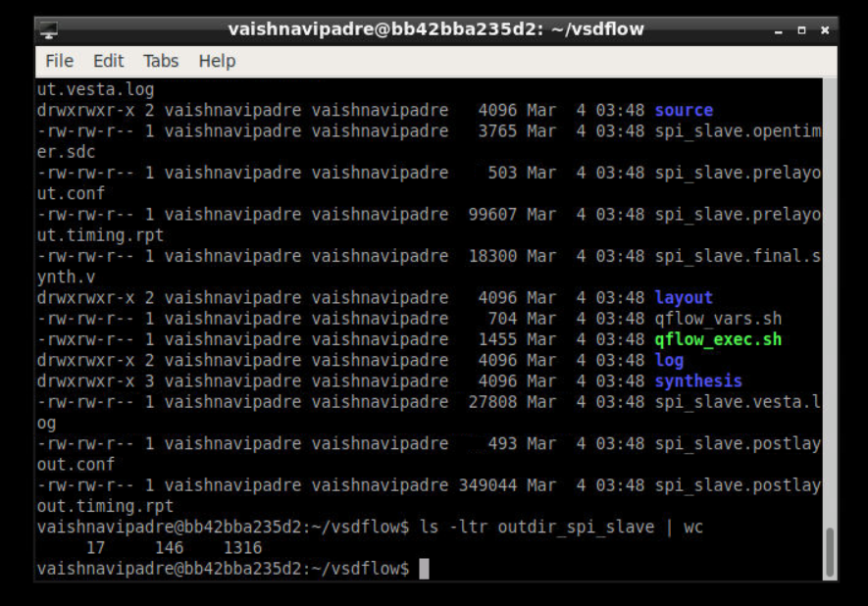868x606 pixels.
Task: Open the Edit menu
Action: click(108, 61)
